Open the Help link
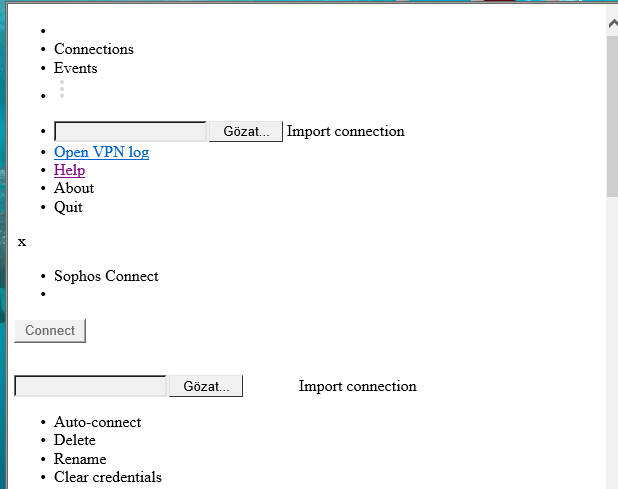The image size is (618, 489). coord(69,170)
